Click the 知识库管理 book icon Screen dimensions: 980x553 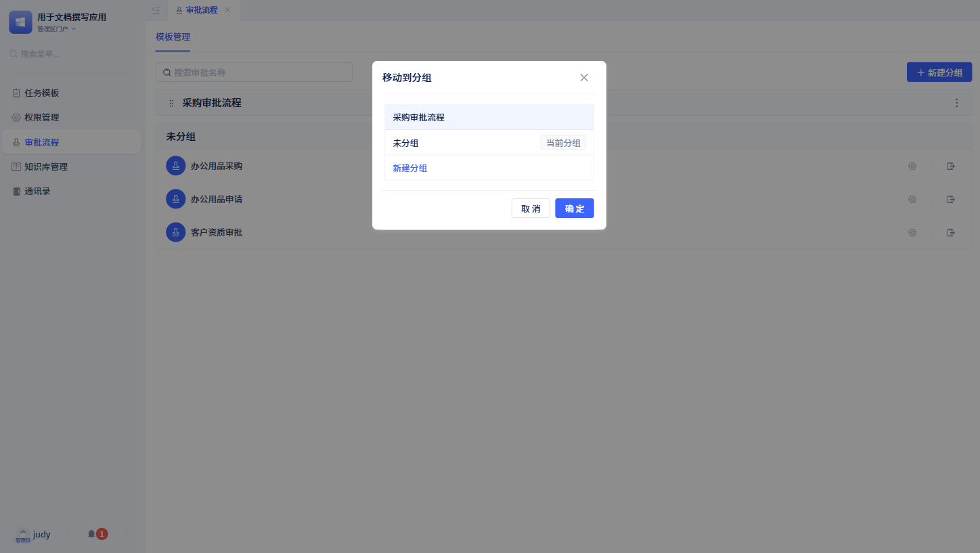tap(16, 167)
